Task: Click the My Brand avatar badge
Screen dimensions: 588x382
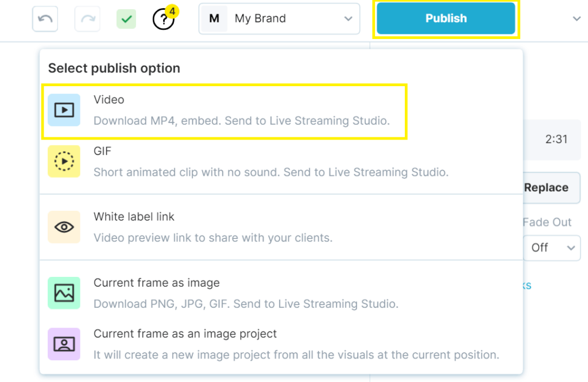Action: point(215,18)
